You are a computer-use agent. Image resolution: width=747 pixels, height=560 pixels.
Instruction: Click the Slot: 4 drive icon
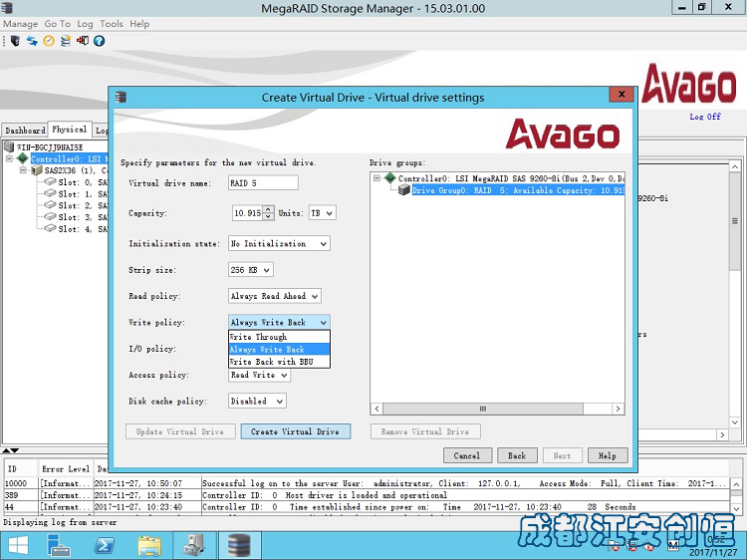[x=50, y=229]
